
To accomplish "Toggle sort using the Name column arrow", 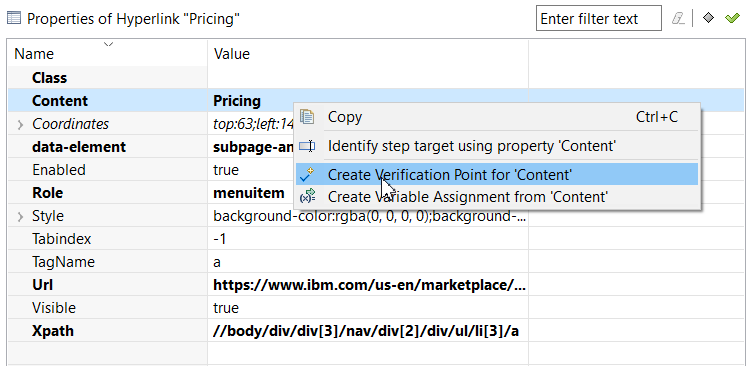I will [109, 44].
